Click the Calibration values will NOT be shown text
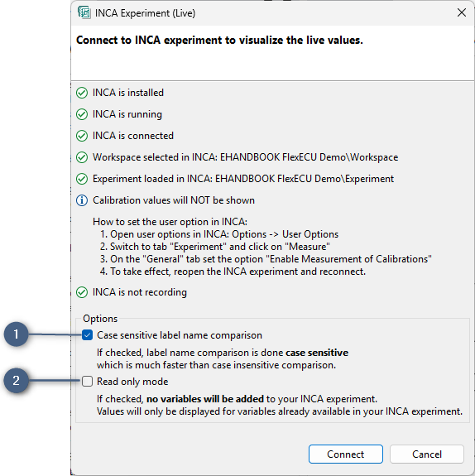The height and width of the screenshot is (476, 475). point(174,200)
